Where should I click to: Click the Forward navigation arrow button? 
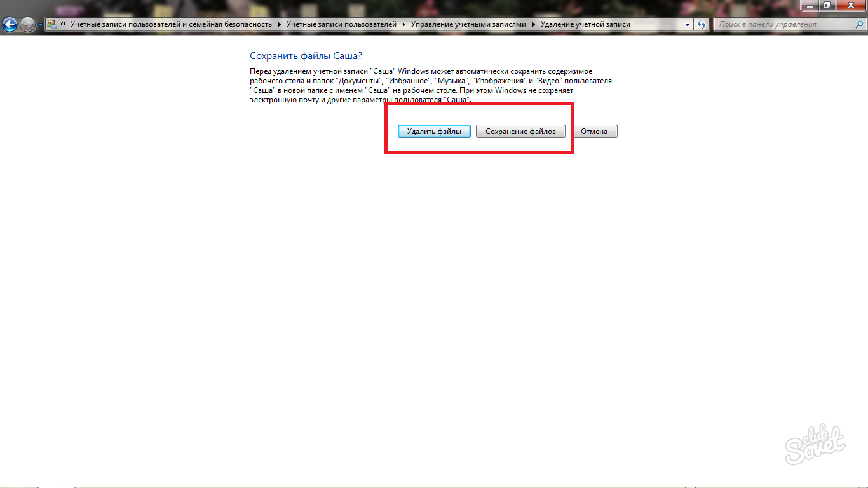27,25
